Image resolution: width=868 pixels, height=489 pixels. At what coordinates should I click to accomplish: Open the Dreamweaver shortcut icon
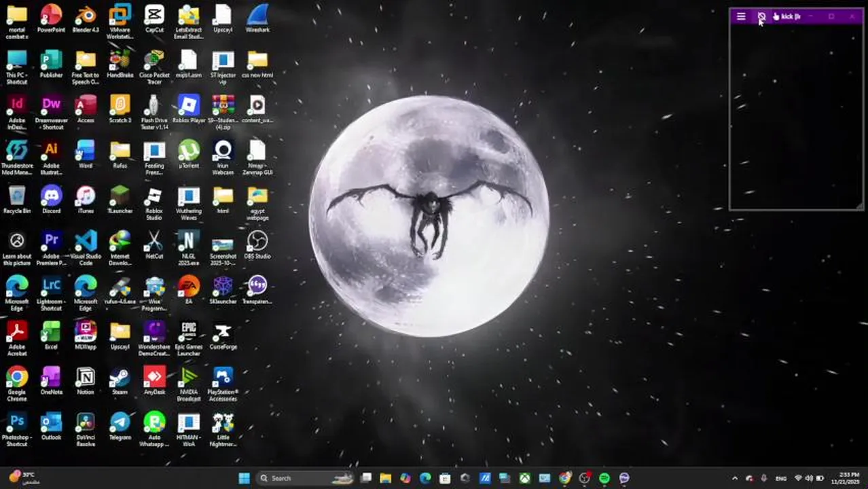[51, 112]
